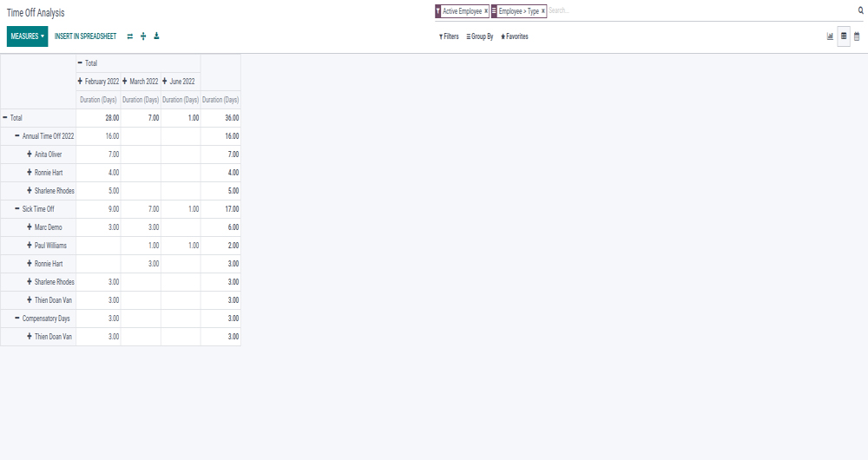Viewport: 868px width, 460px height.
Task: Remove the Employee > Type group tag
Action: (x=543, y=11)
